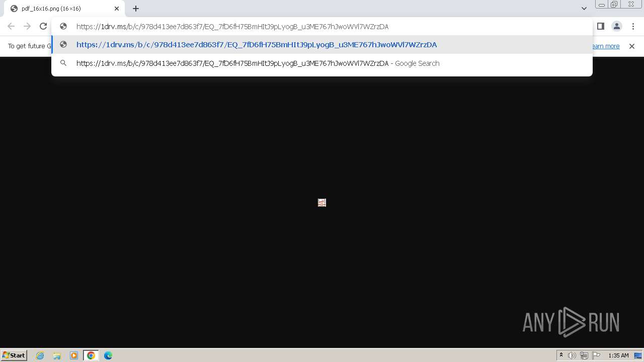Open the volume speaker tray icon
644x362 pixels.
[x=572, y=355]
